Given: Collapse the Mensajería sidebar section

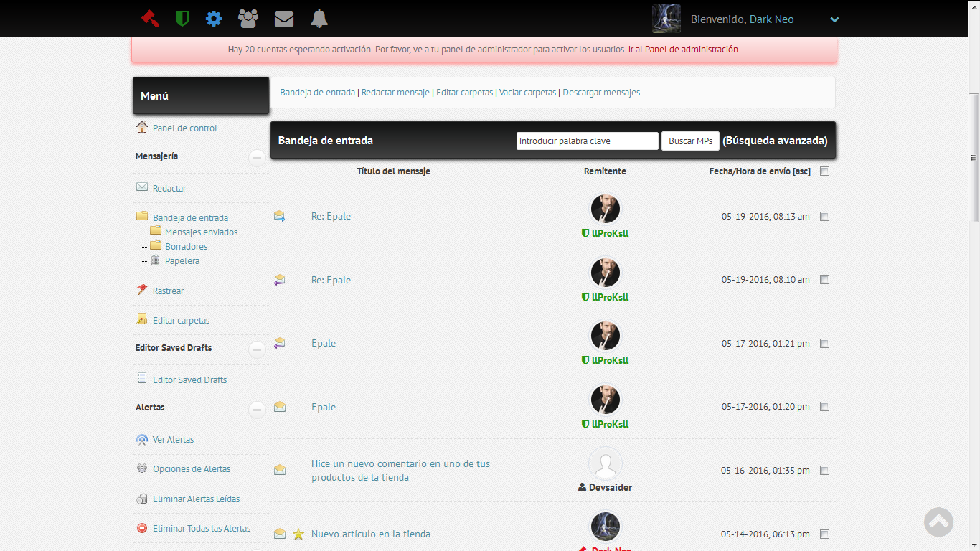Looking at the screenshot, I should click(257, 159).
